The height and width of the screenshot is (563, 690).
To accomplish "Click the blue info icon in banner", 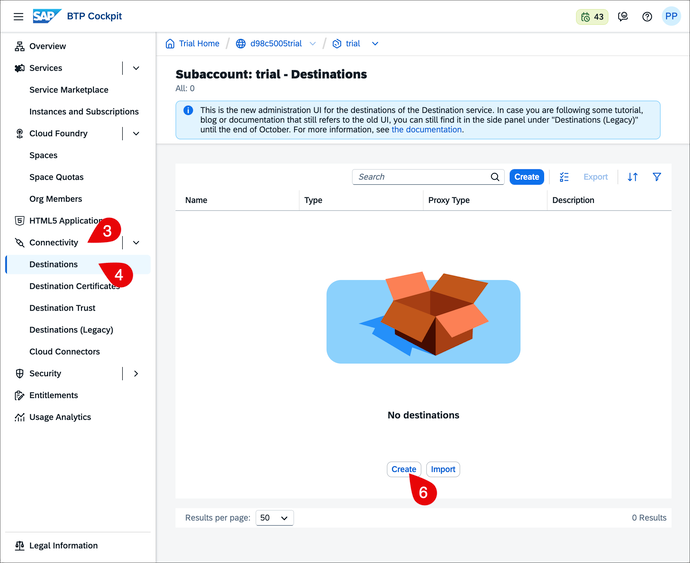I will pos(188,110).
